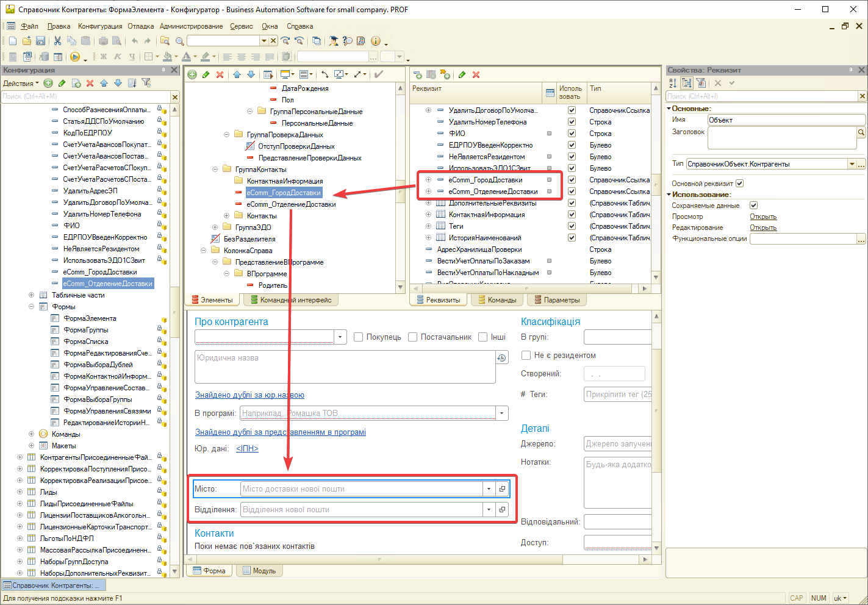868x605 pixels.
Task: Click the Start debugging play icon
Action: click(74, 57)
